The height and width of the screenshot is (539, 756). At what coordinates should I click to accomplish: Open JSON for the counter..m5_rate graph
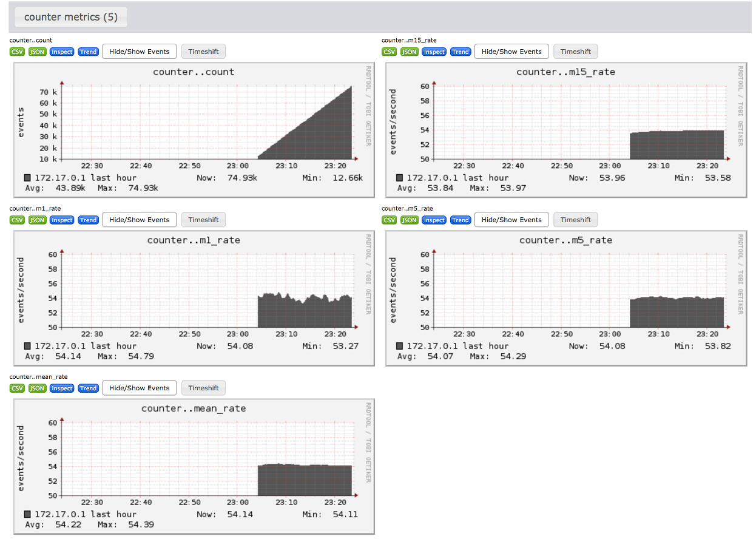(x=410, y=220)
